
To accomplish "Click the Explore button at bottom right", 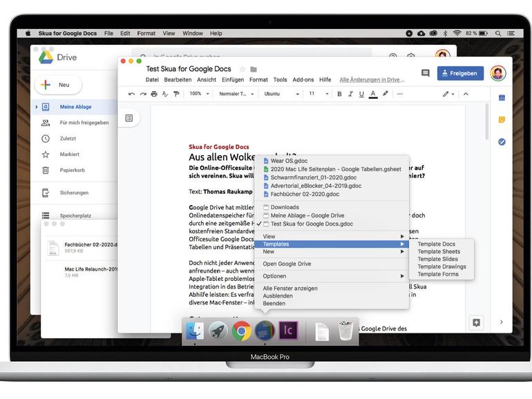I will (x=476, y=322).
